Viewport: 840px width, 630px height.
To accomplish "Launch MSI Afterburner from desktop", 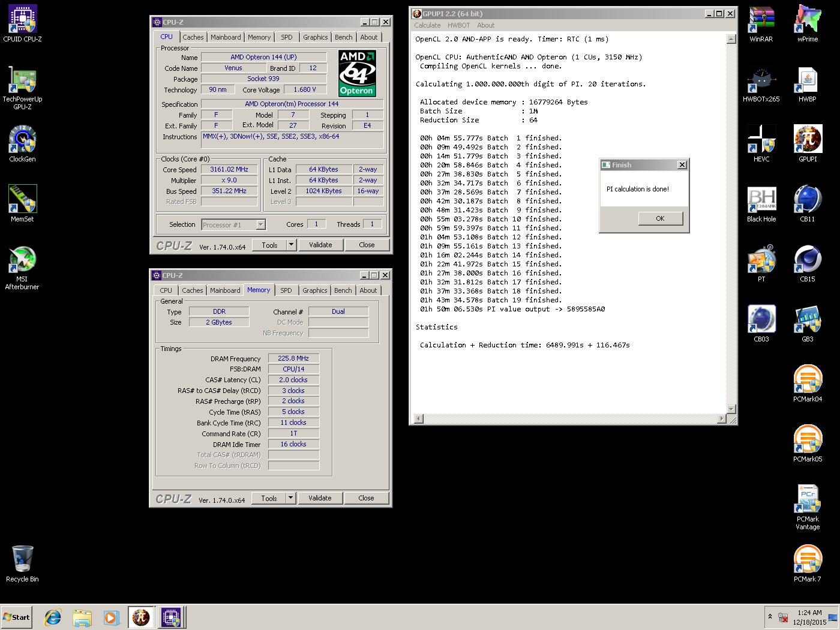I will coord(22,268).
